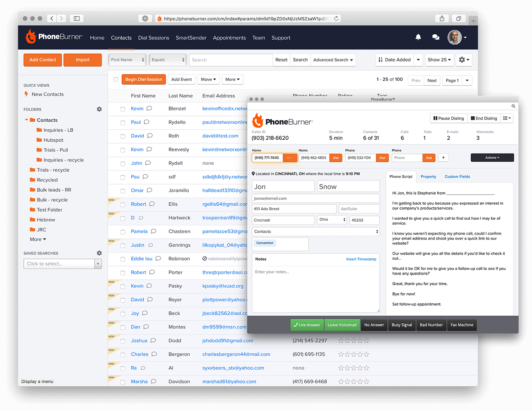Check the box for Dan Montes
This screenshot has height=411, width=532.
coord(123,327)
